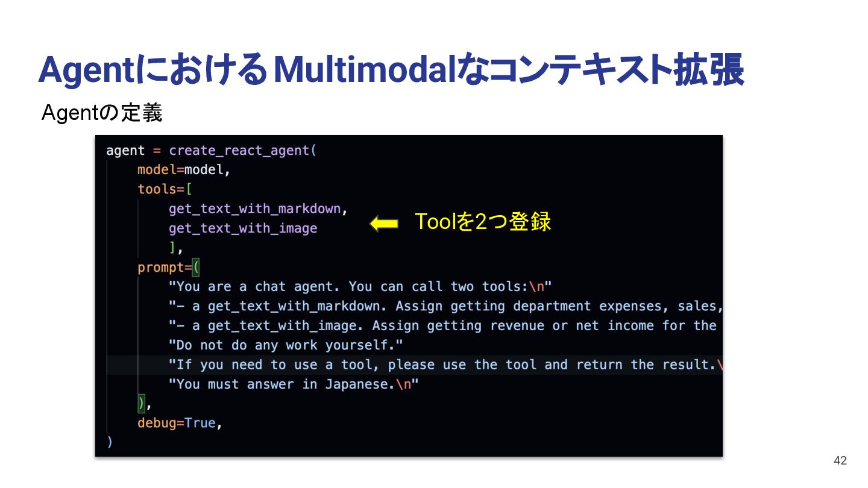Click the slide title about Multimodal context
This screenshot has height=488, width=868.
(x=391, y=71)
